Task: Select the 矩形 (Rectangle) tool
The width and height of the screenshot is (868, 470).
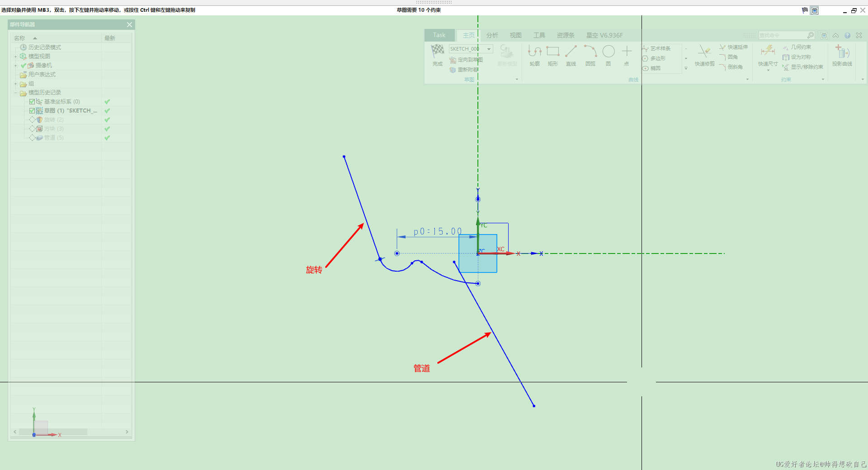Action: (552, 52)
